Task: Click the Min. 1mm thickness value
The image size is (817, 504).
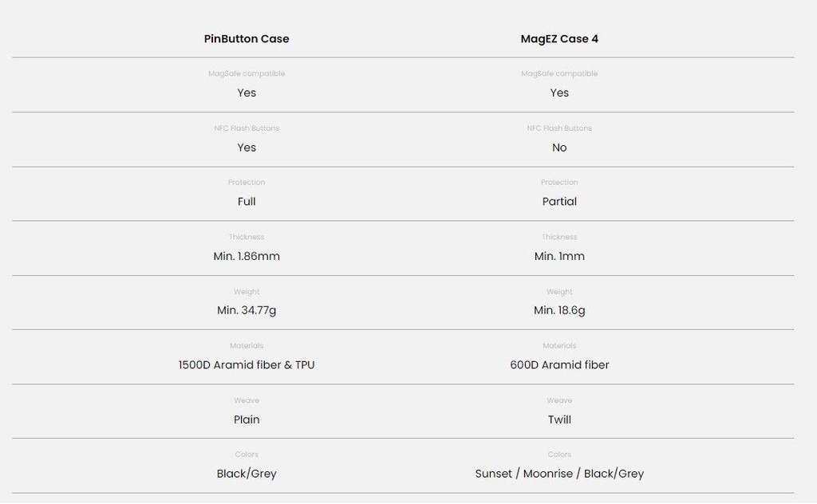Action: [559, 256]
